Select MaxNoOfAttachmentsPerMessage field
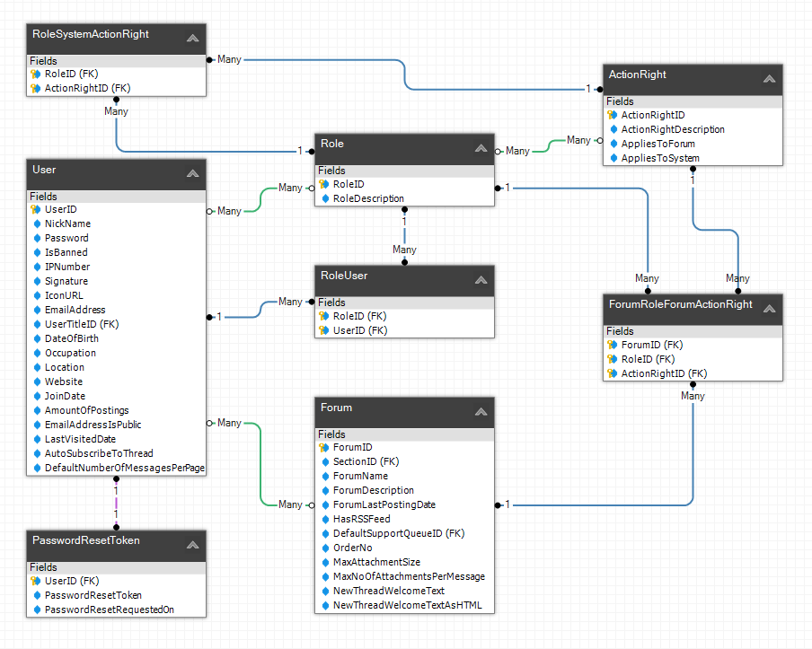The image size is (812, 649). point(404,576)
